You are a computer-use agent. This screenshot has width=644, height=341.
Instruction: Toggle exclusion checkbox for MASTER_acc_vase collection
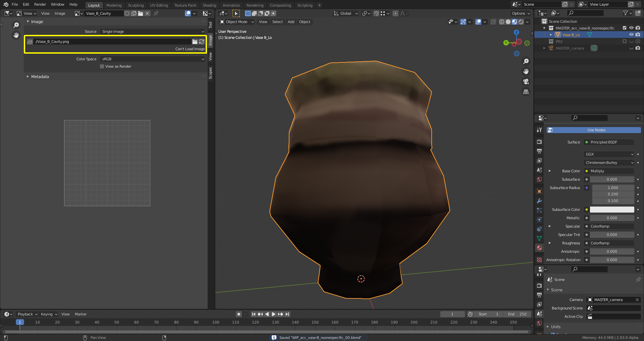tap(625, 28)
